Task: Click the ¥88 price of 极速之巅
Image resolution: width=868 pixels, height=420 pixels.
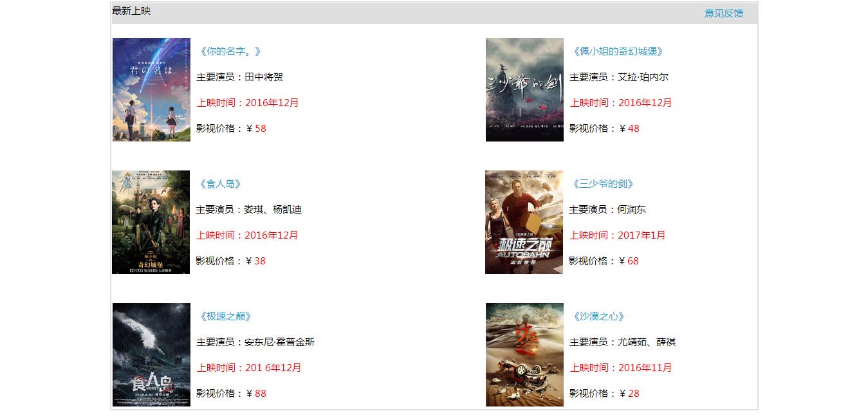Action: (x=255, y=394)
